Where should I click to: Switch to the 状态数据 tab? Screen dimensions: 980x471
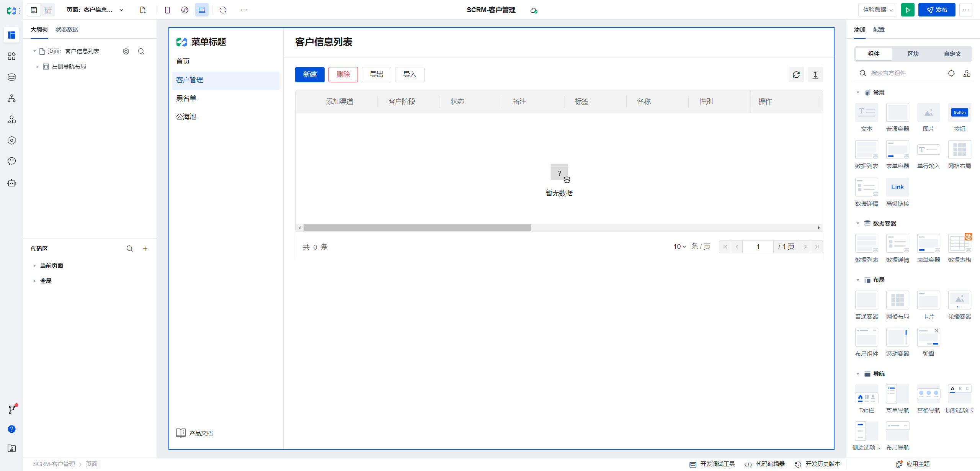point(67,29)
